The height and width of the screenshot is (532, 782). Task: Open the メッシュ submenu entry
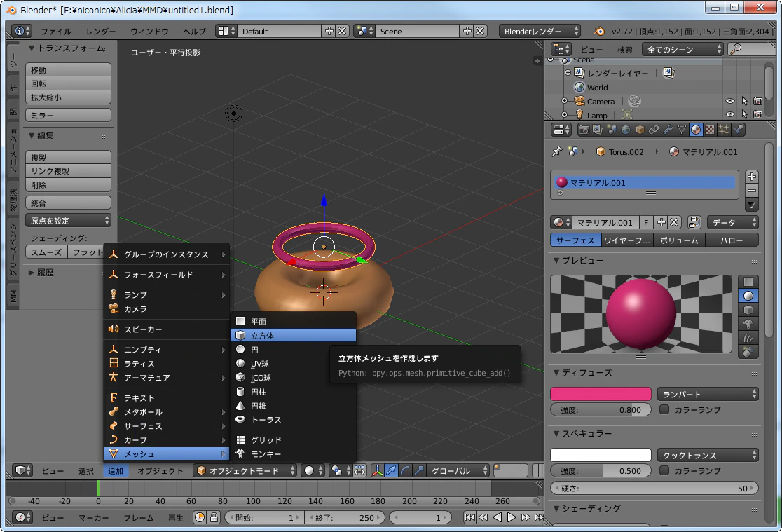[x=166, y=453]
